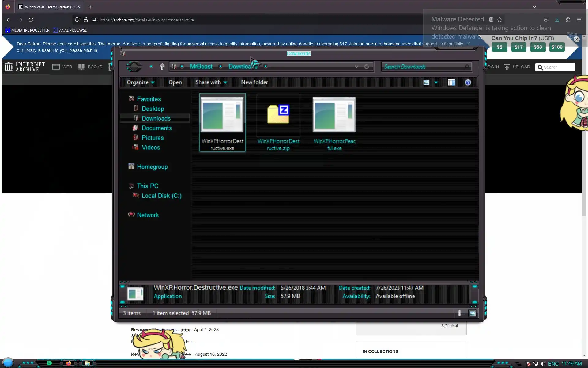Screen dimensions: 588x368
Task: Expand the view options dropdown arrow
Action: pyautogui.click(x=436, y=82)
